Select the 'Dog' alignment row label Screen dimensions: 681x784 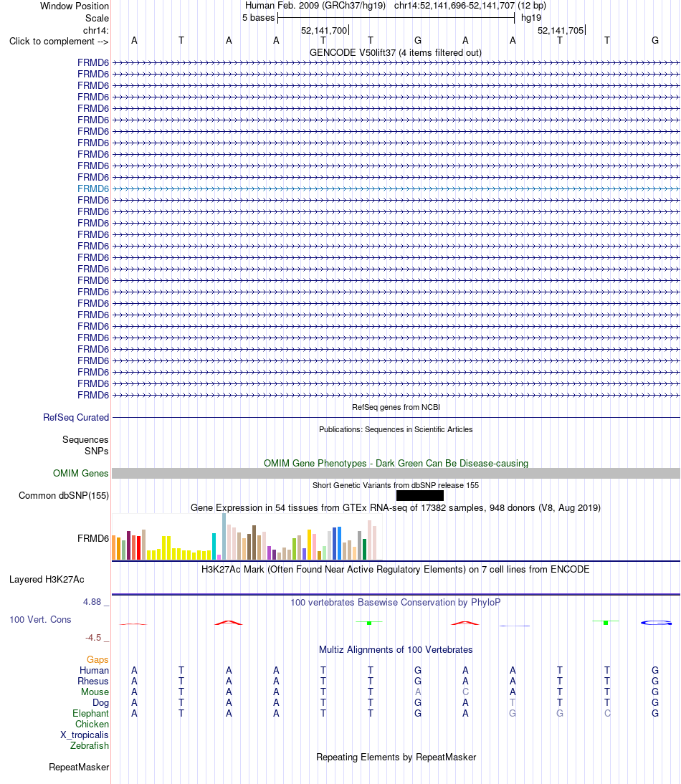[100, 703]
